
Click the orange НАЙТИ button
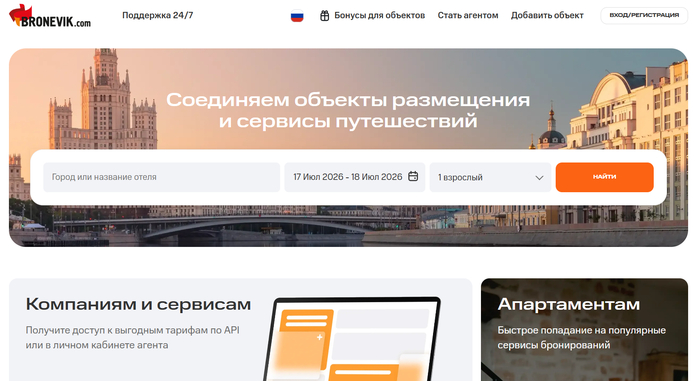point(604,177)
